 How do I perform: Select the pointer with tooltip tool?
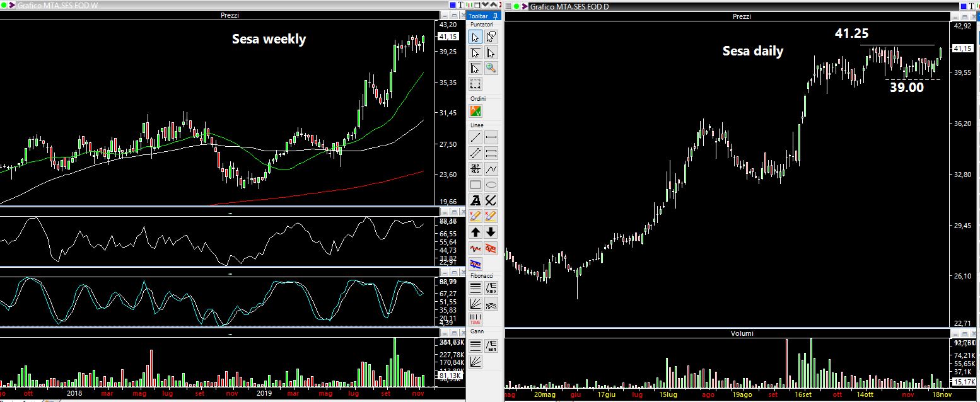[x=491, y=37]
